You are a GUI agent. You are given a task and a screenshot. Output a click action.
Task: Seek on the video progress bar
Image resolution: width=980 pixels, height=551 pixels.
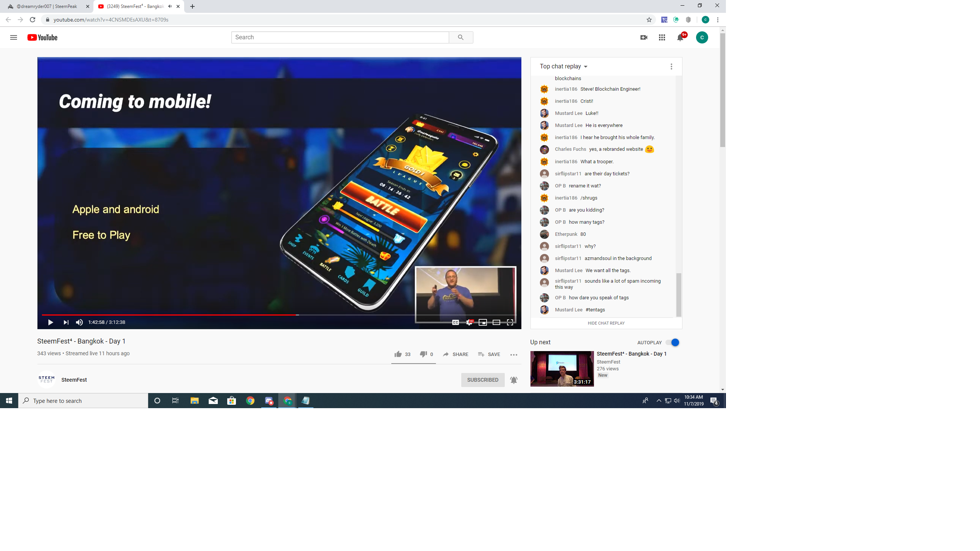279,315
